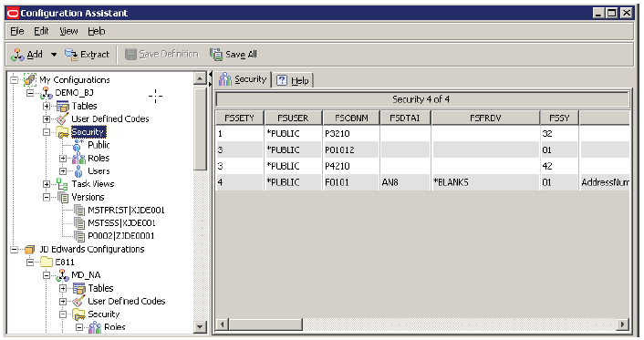Click the Tables icon under MD_NA
The width and height of the screenshot is (644, 340).
click(78, 288)
